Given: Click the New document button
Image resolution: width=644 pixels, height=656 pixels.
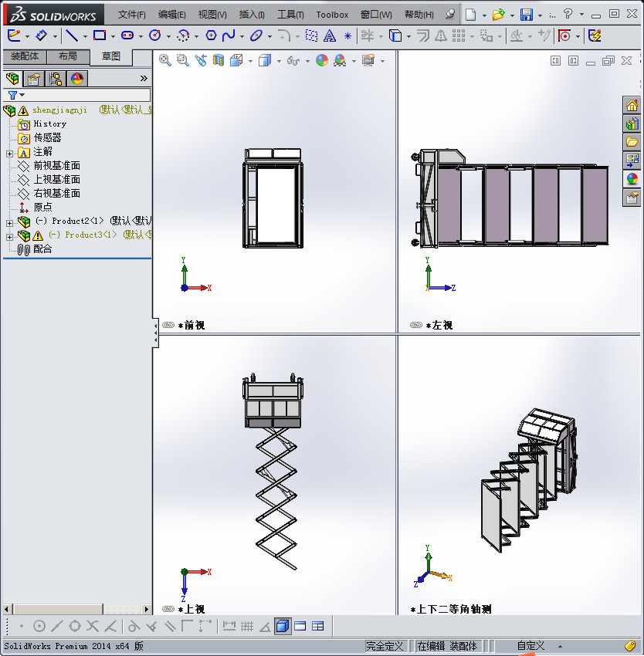Looking at the screenshot, I should pyautogui.click(x=471, y=15).
